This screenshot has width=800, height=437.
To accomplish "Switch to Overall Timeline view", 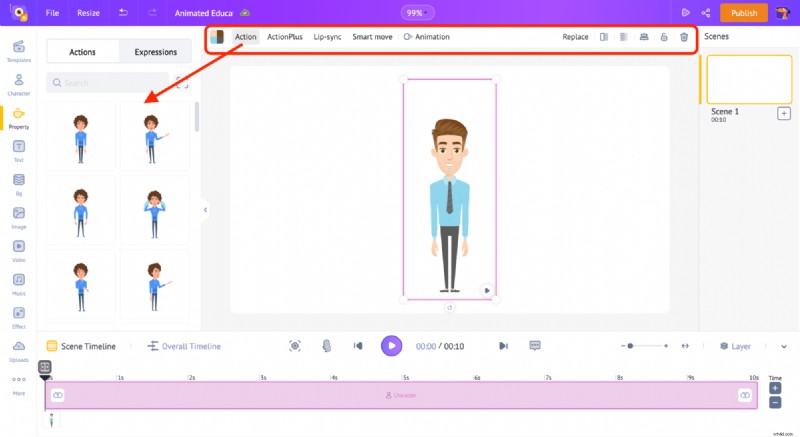I will 184,346.
